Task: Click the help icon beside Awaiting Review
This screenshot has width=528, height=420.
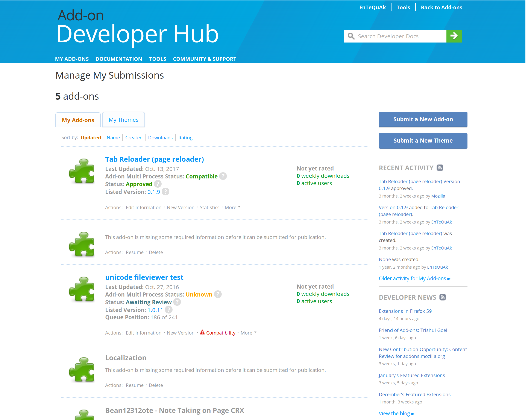Action: point(177,302)
